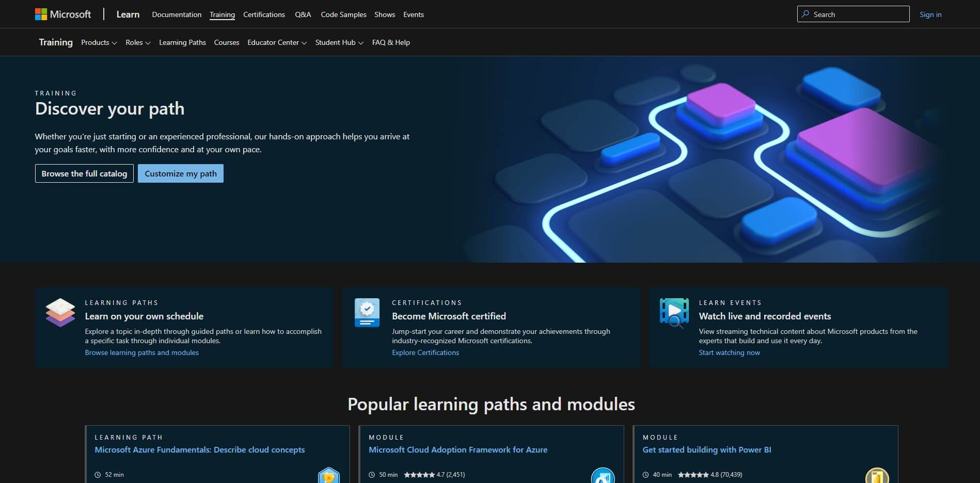
Task: Click Start watching now link
Action: pyautogui.click(x=730, y=352)
